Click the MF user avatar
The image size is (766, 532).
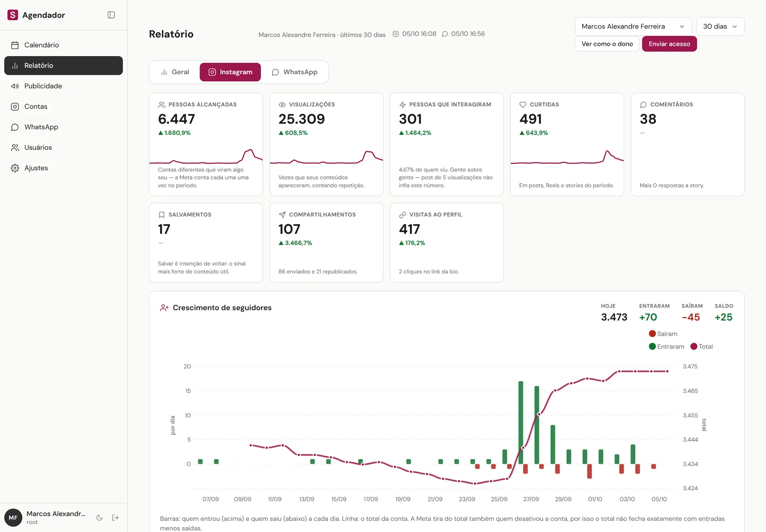coord(13,518)
